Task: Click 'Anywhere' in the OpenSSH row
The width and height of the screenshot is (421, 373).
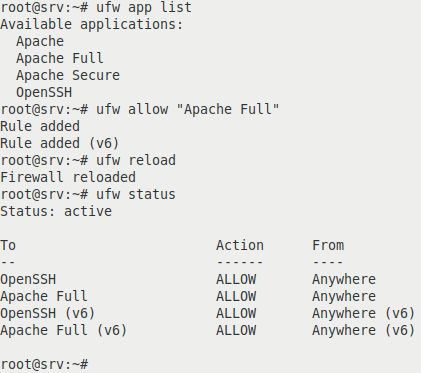Action: pos(344,279)
